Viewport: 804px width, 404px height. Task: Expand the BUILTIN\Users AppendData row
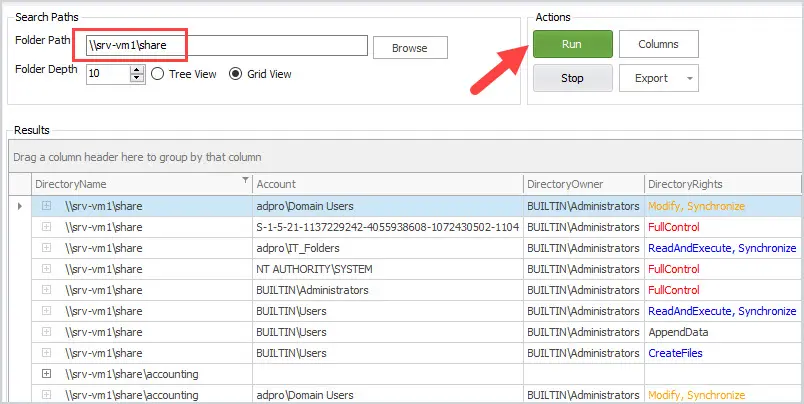[47, 332]
